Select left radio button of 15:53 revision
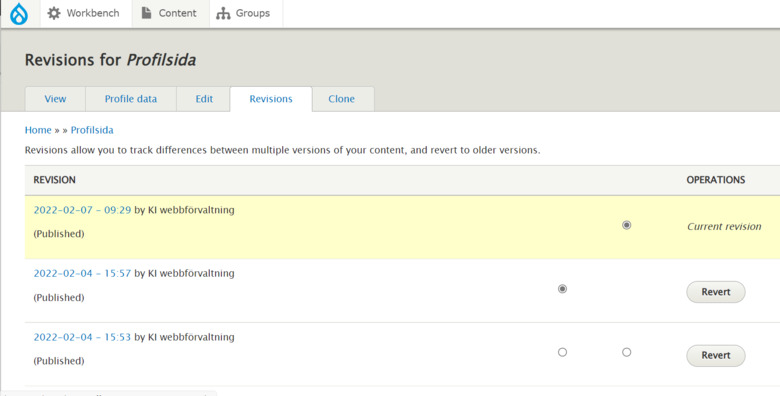 pyautogui.click(x=562, y=352)
